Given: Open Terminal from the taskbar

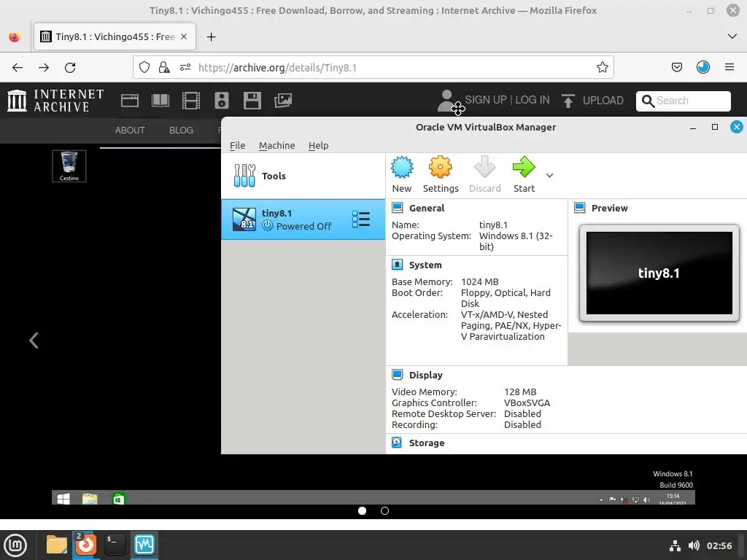Looking at the screenshot, I should click(115, 545).
